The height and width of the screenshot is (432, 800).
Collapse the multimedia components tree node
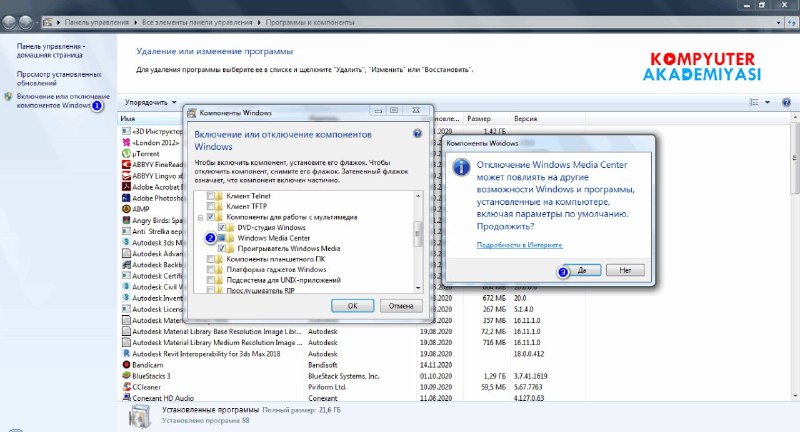201,217
